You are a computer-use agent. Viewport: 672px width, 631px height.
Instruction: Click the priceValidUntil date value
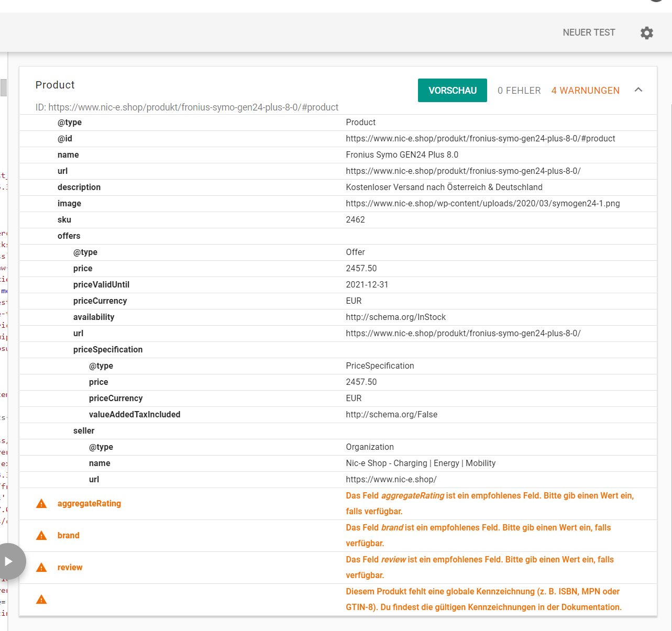pos(367,285)
